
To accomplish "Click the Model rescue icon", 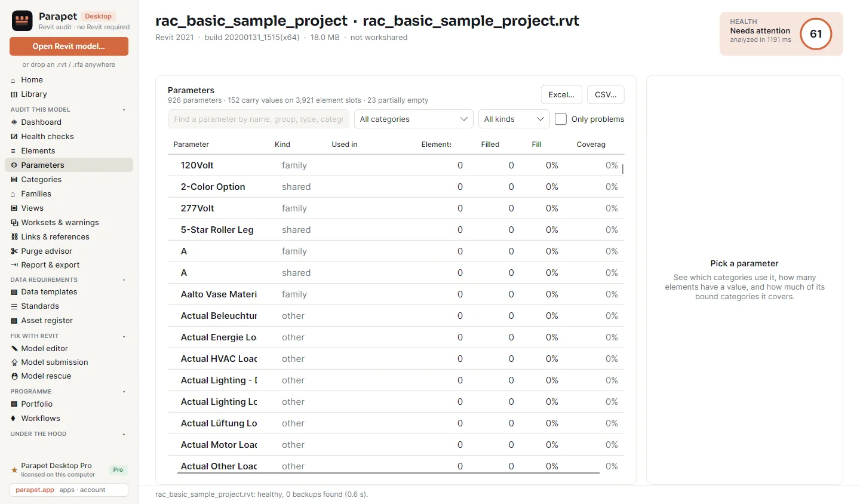I will point(14,376).
